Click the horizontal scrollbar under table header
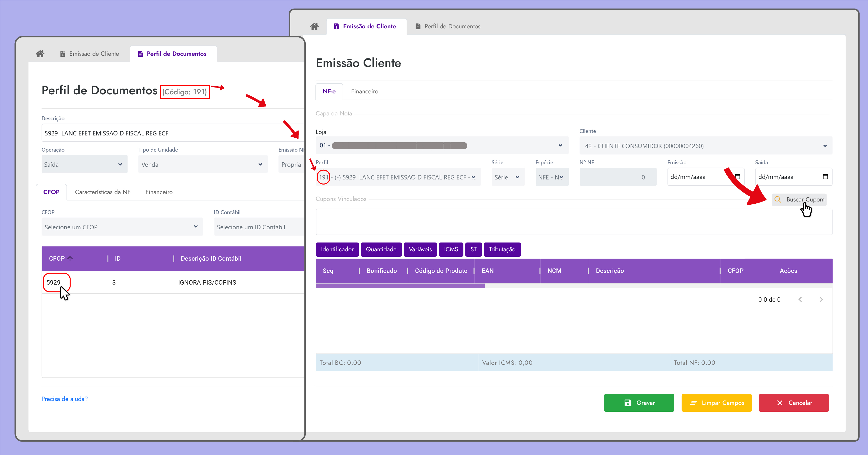This screenshot has width=868, height=455. coord(400,286)
